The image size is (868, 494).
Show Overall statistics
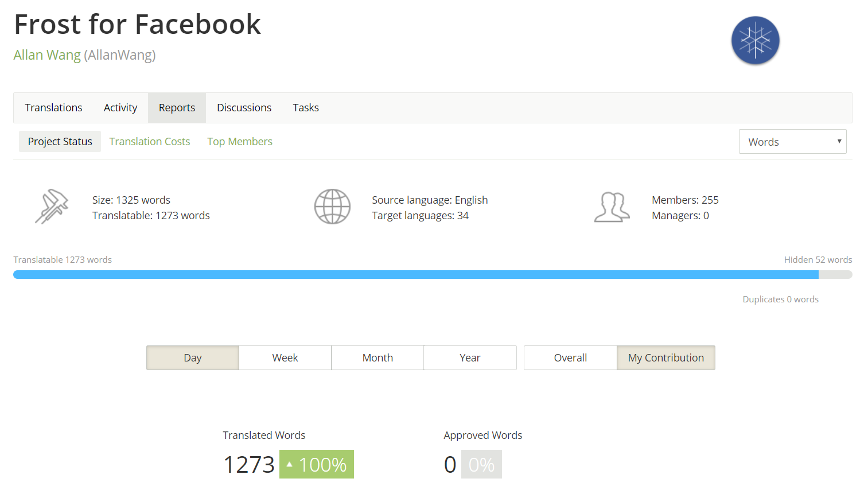pos(570,358)
